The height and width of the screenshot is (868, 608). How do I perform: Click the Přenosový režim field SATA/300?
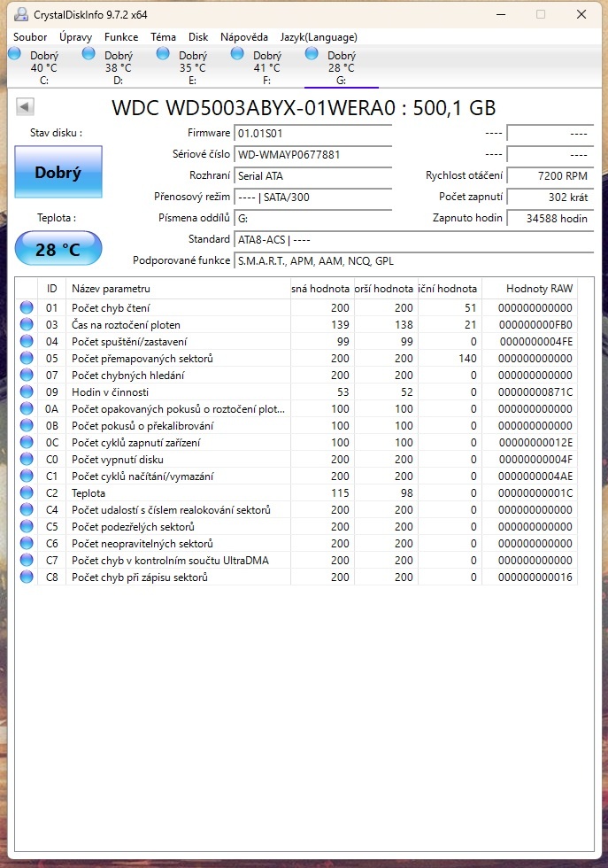click(x=313, y=197)
